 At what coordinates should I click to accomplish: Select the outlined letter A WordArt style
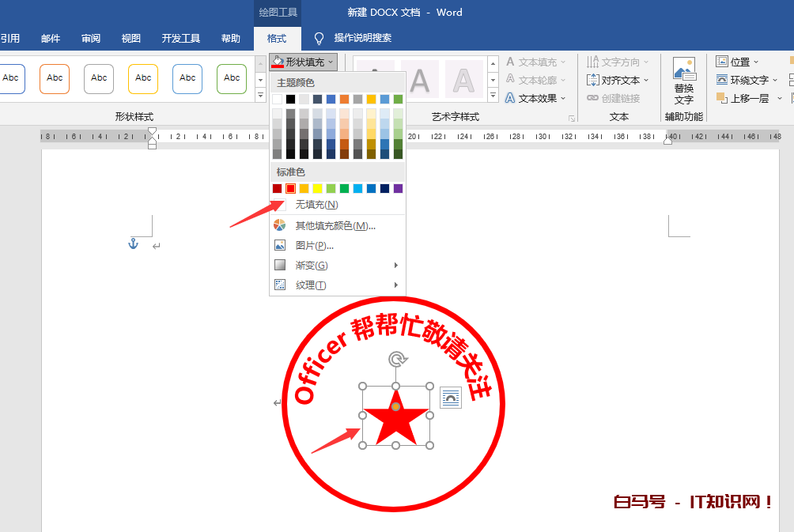pyautogui.click(x=463, y=79)
